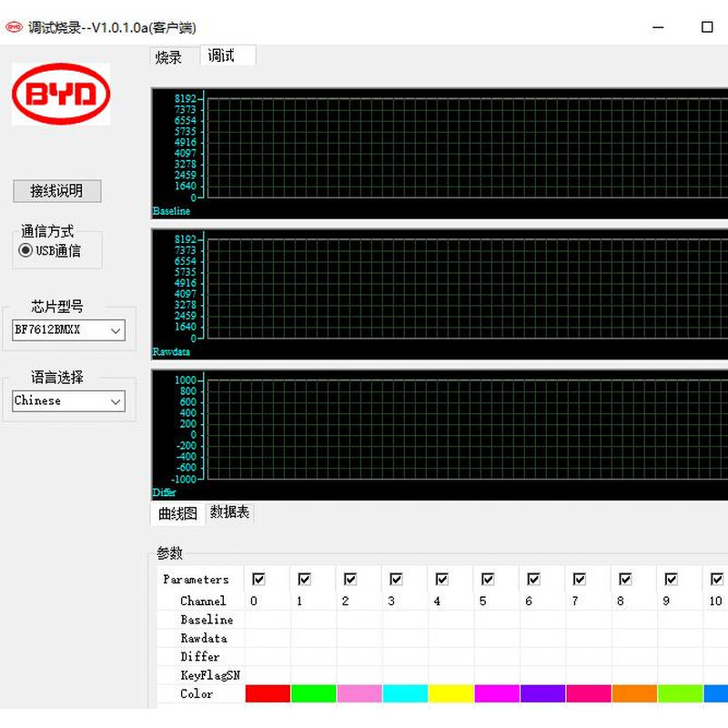Click the Baseline chart area

click(x=440, y=153)
